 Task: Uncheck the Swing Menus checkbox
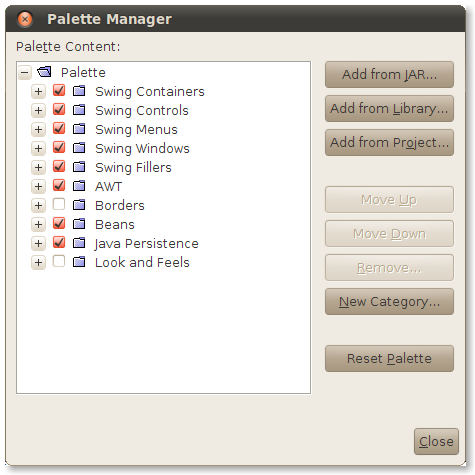(59, 128)
